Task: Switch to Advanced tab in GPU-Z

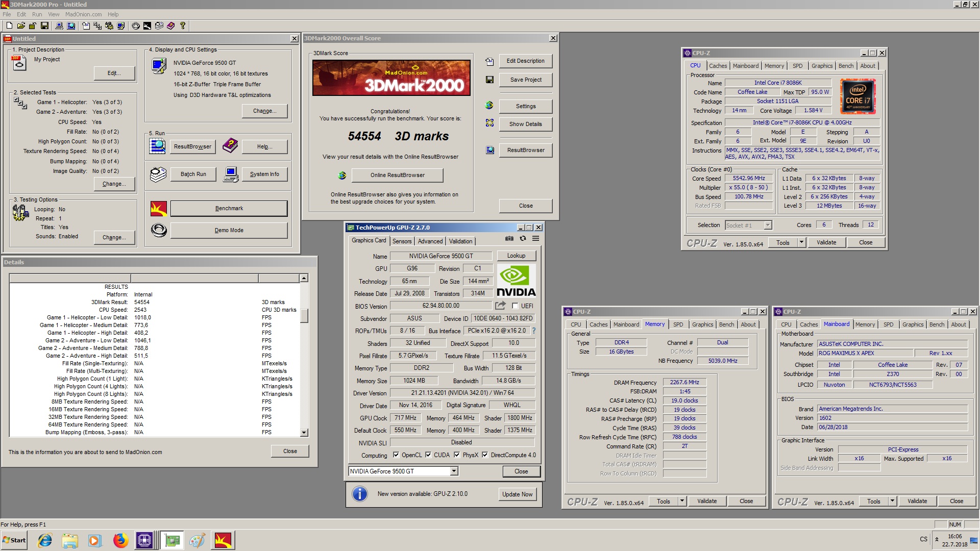Action: tap(430, 241)
